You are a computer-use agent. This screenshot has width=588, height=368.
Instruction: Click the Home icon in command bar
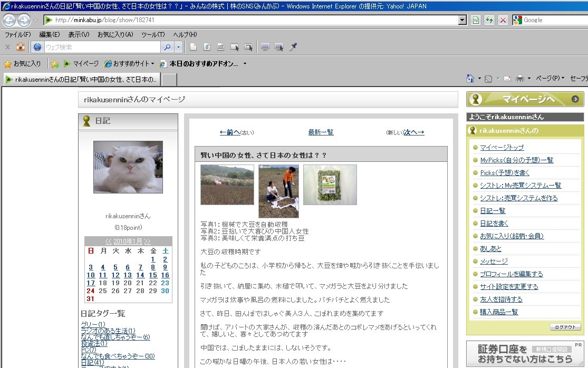coord(470,79)
